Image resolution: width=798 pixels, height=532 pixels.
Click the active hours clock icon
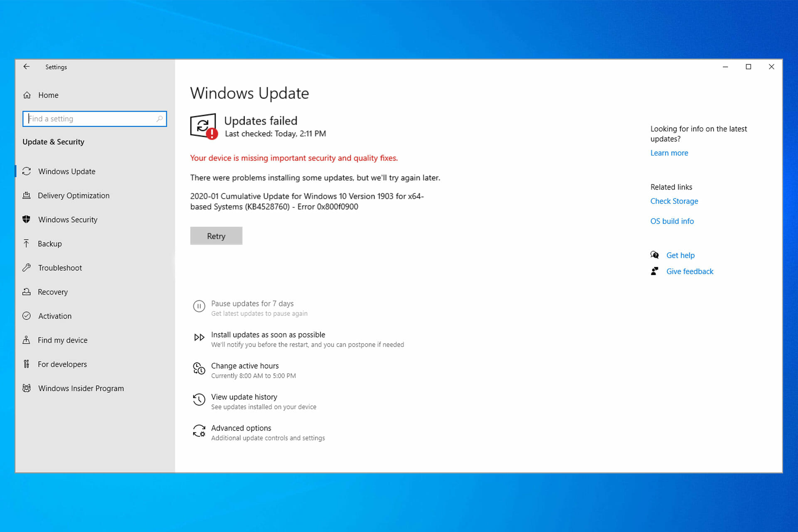(x=199, y=369)
